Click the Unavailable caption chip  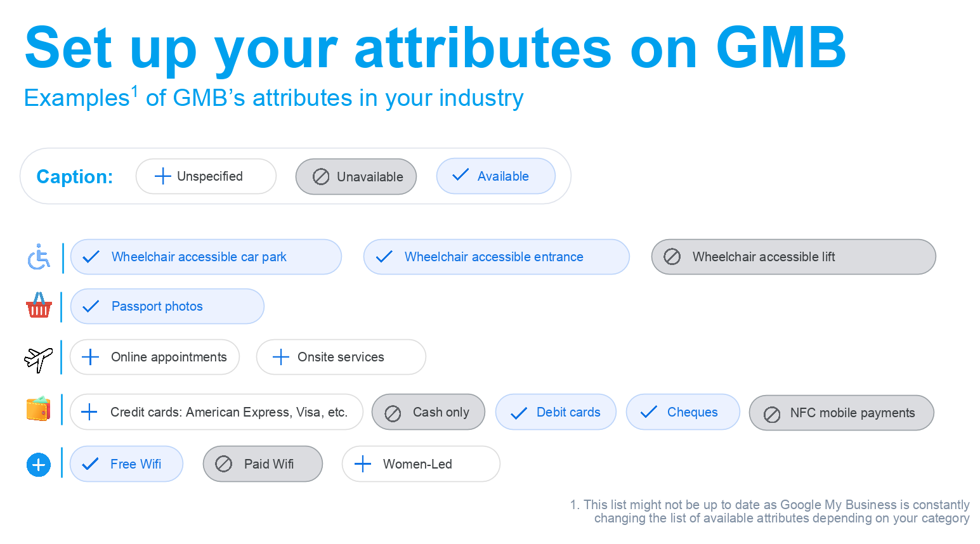tap(356, 176)
